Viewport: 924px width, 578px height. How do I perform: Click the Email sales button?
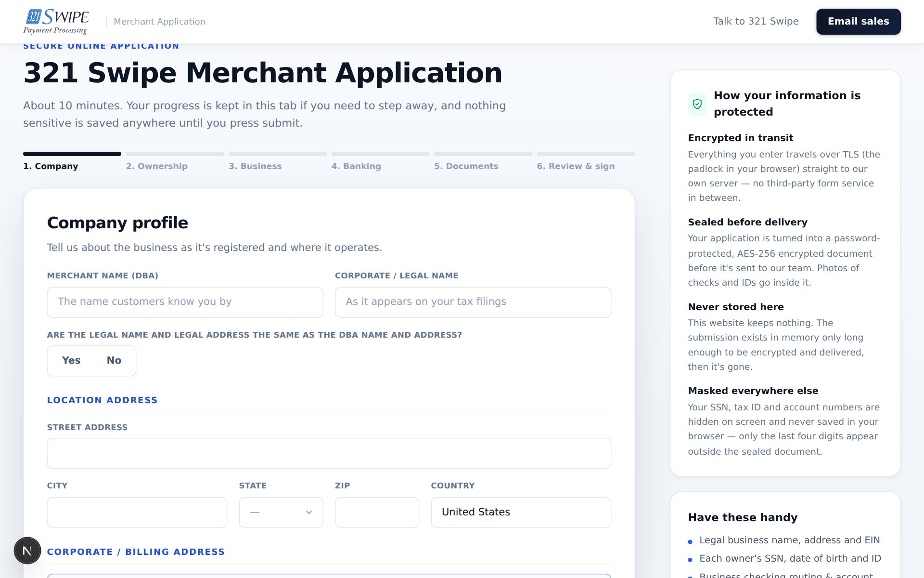point(859,22)
